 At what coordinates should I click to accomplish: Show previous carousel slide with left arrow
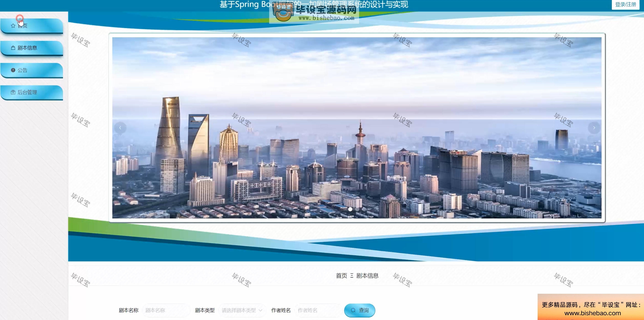[x=120, y=128]
